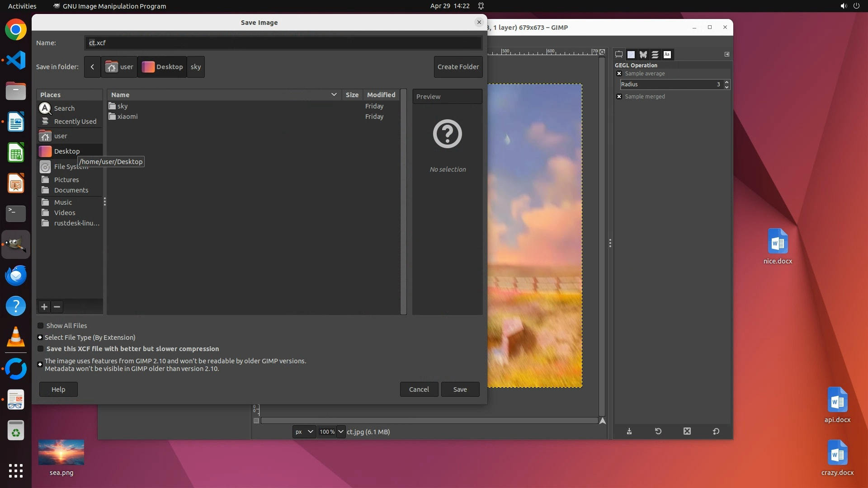The image size is (868, 488).
Task: Open the sky folder in file list
Action: pos(123,106)
